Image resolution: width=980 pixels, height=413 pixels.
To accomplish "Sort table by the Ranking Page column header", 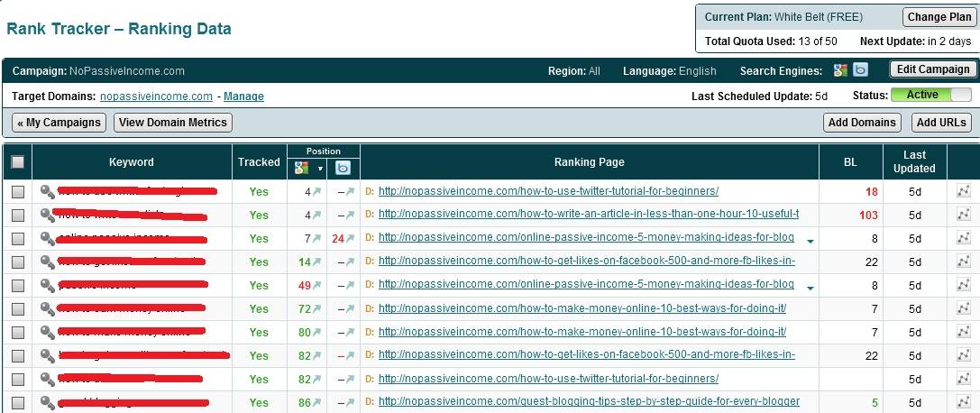I will (589, 161).
